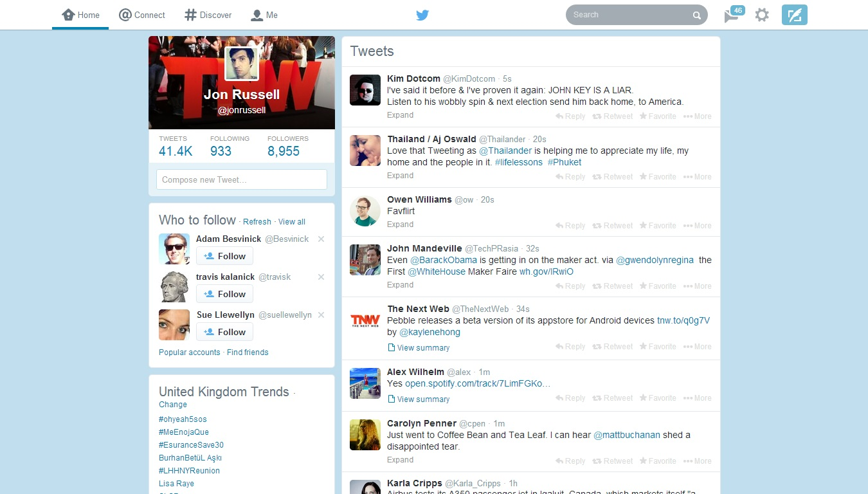The width and height of the screenshot is (868, 494).
Task: Expand the Thailand / Aj Oswald tweet
Action: click(x=400, y=176)
